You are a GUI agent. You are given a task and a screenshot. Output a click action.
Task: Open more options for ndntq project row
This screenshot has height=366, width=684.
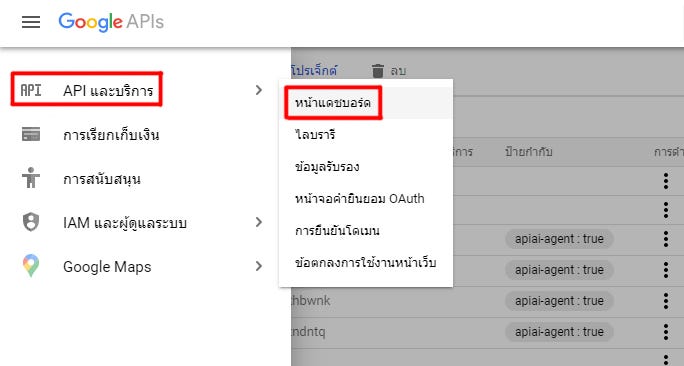pos(666,332)
